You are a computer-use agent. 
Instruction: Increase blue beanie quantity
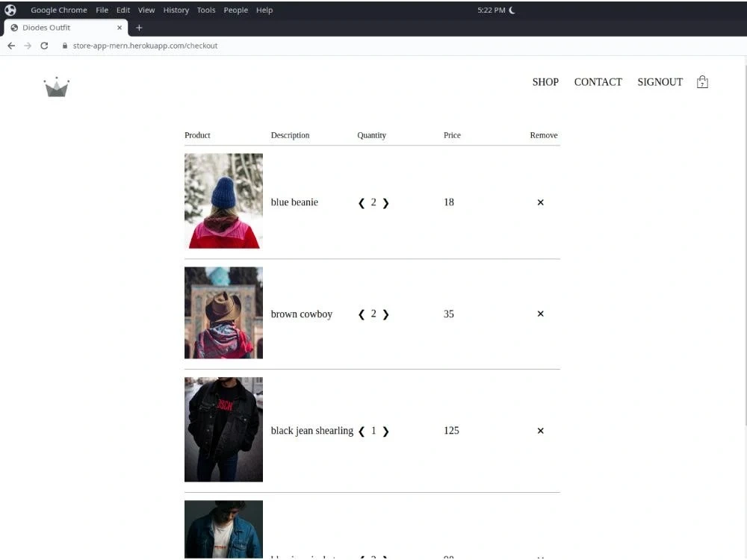point(386,203)
